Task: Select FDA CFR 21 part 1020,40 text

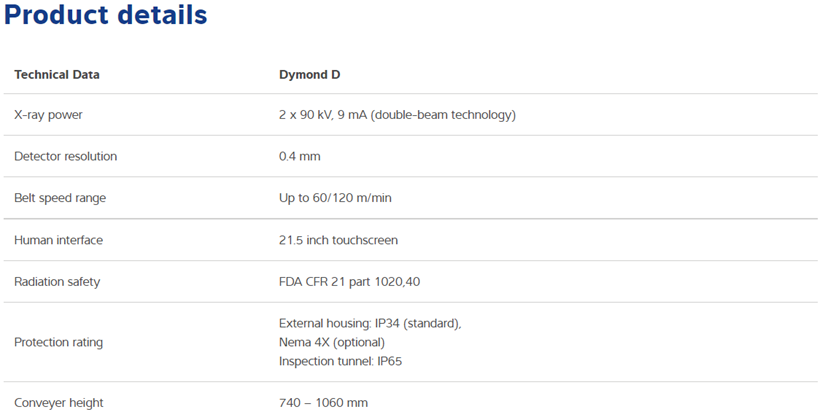Action: pyautogui.click(x=349, y=282)
